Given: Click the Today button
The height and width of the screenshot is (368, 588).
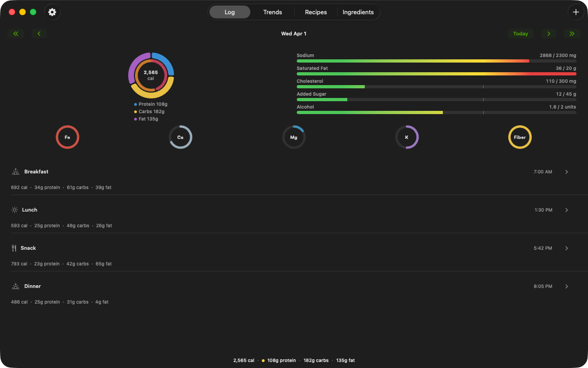Looking at the screenshot, I should (520, 34).
